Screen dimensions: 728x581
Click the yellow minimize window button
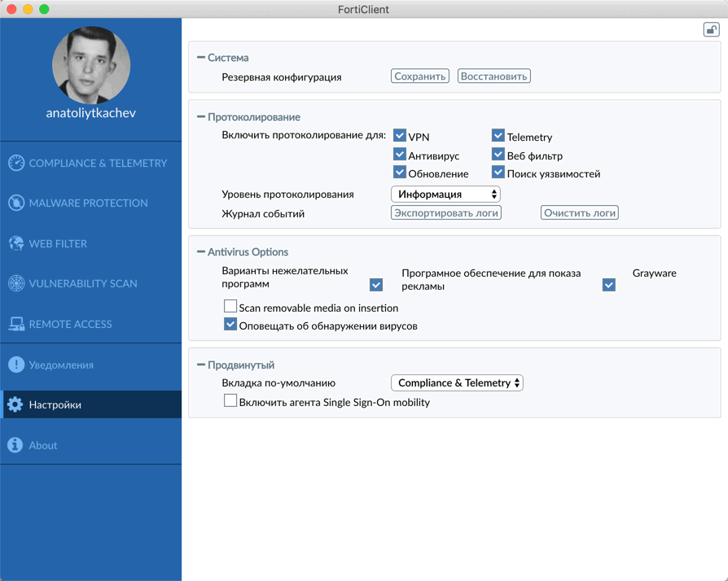(x=28, y=9)
